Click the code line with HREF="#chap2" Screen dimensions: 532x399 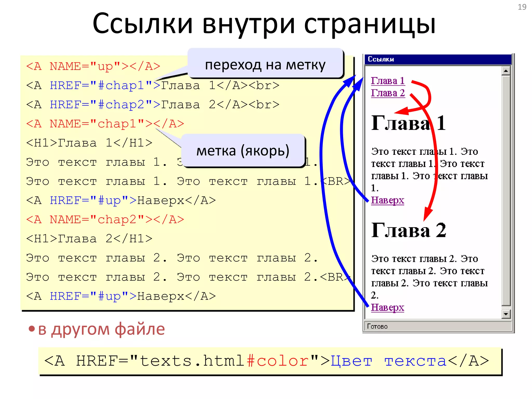pos(153,105)
